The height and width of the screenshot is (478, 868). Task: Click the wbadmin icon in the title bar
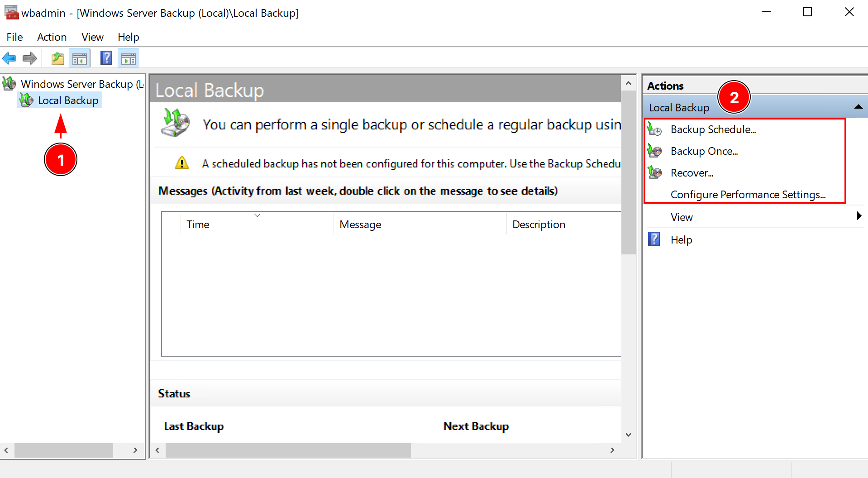point(12,12)
